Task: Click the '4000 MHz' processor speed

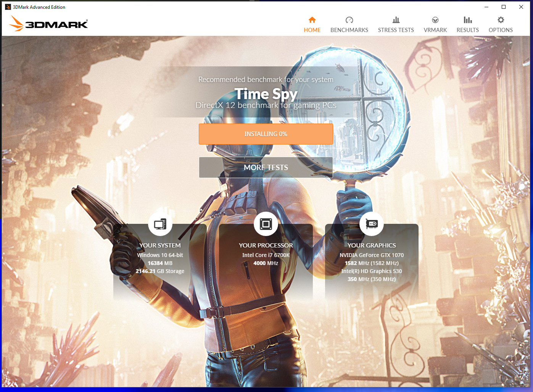Action: pyautogui.click(x=266, y=263)
